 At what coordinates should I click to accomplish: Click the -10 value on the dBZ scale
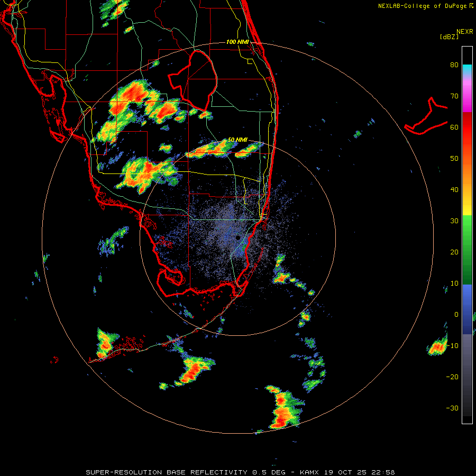coord(452,346)
